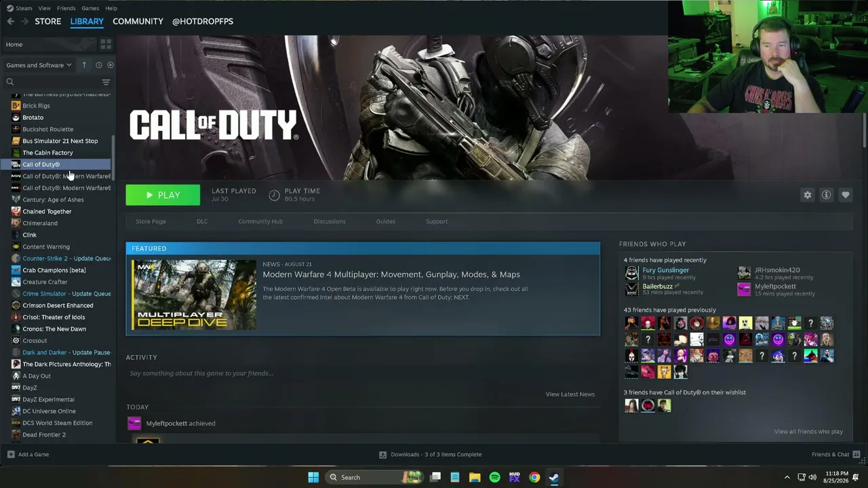
Task: Open the Steam menu
Action: click(x=24, y=8)
